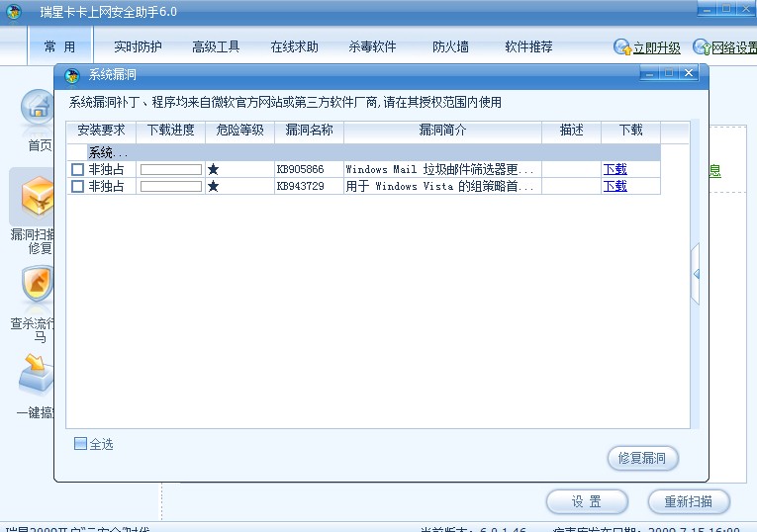757x532 pixels.
Task: Click the 设置 button
Action: [587, 501]
